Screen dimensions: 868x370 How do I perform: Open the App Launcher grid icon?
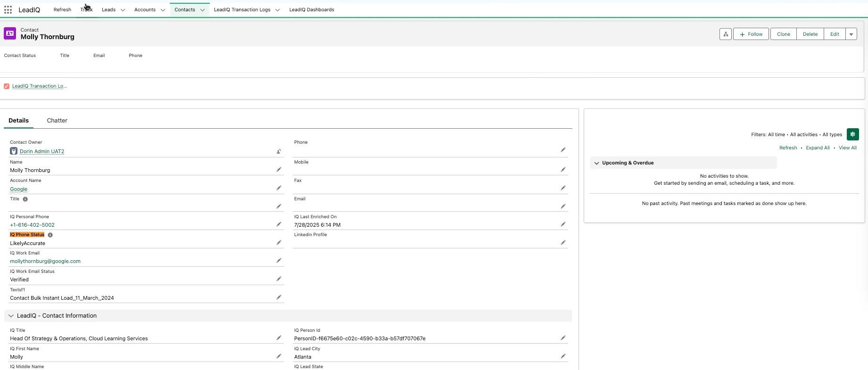[x=8, y=10]
